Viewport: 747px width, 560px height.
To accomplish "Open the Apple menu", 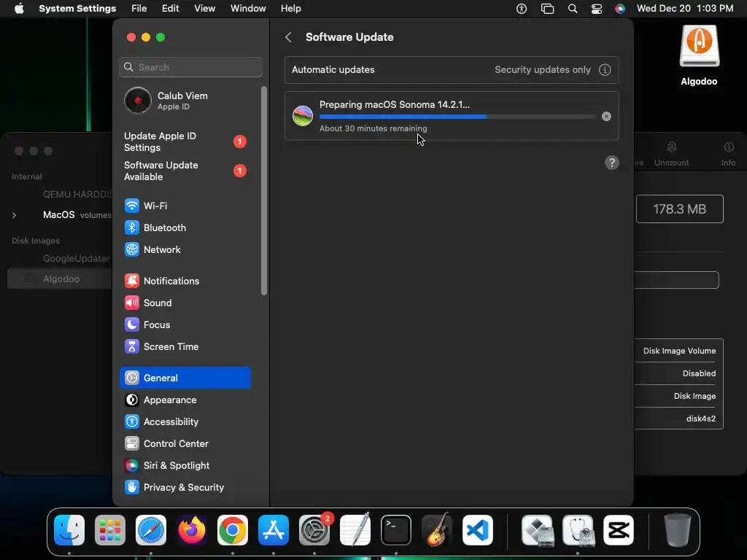I will 19,9.
